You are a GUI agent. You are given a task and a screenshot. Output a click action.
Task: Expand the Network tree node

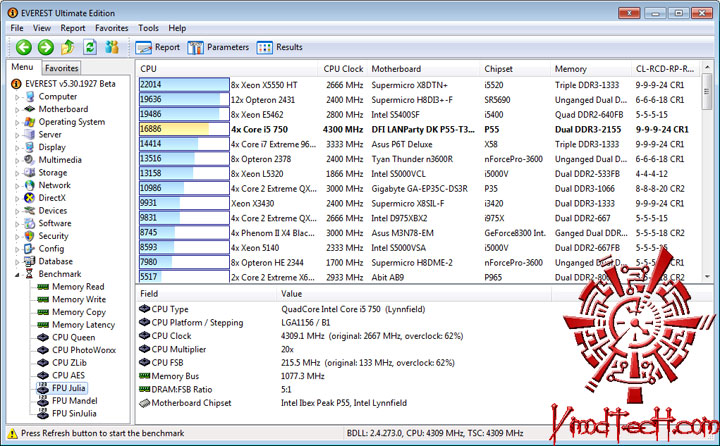click(x=17, y=186)
